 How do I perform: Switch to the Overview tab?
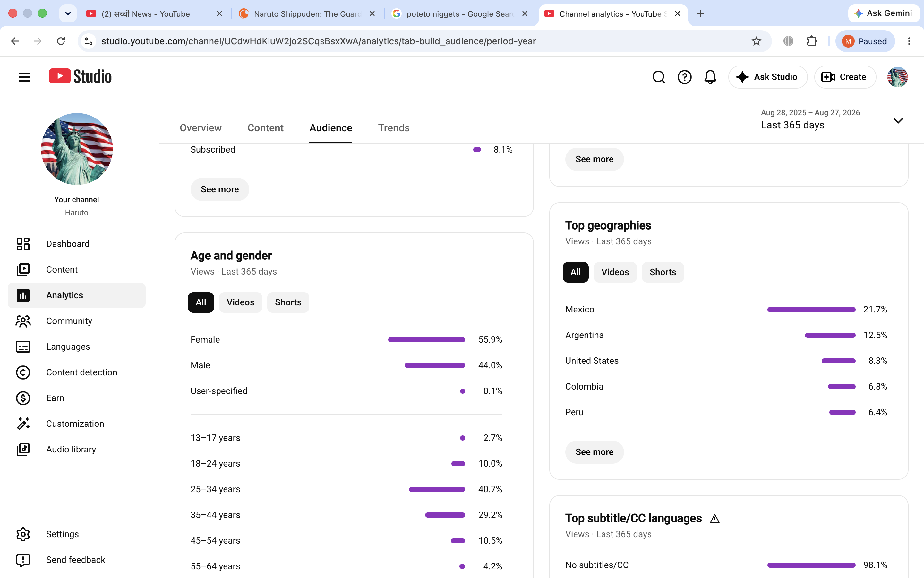coord(201,128)
